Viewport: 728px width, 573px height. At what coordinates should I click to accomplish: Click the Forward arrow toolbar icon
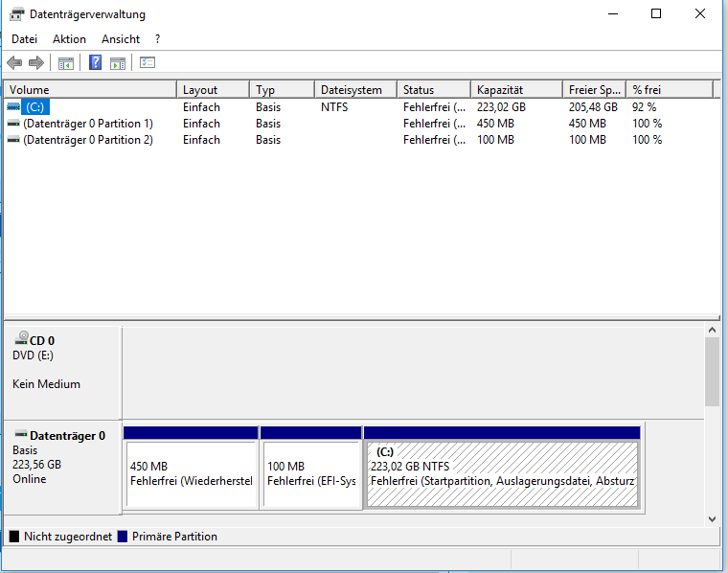click(x=36, y=62)
